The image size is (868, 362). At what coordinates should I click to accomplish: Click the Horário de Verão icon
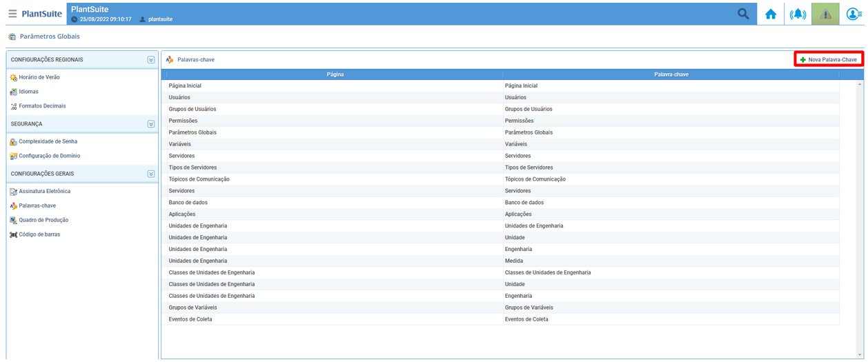coord(14,77)
